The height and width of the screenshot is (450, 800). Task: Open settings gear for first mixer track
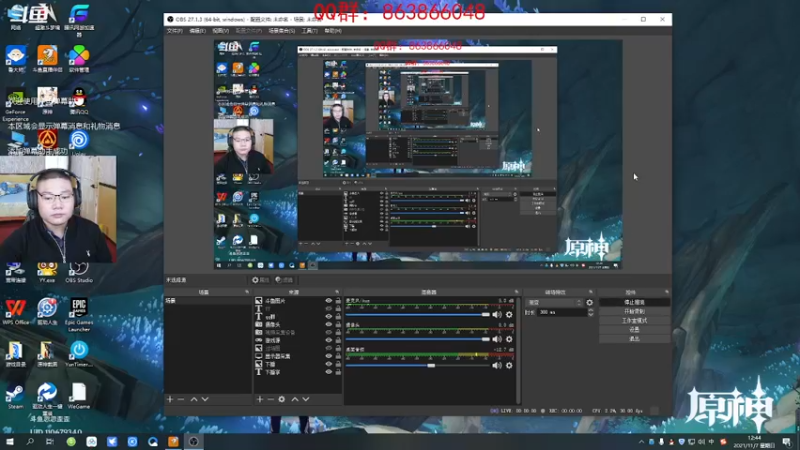tap(509, 315)
